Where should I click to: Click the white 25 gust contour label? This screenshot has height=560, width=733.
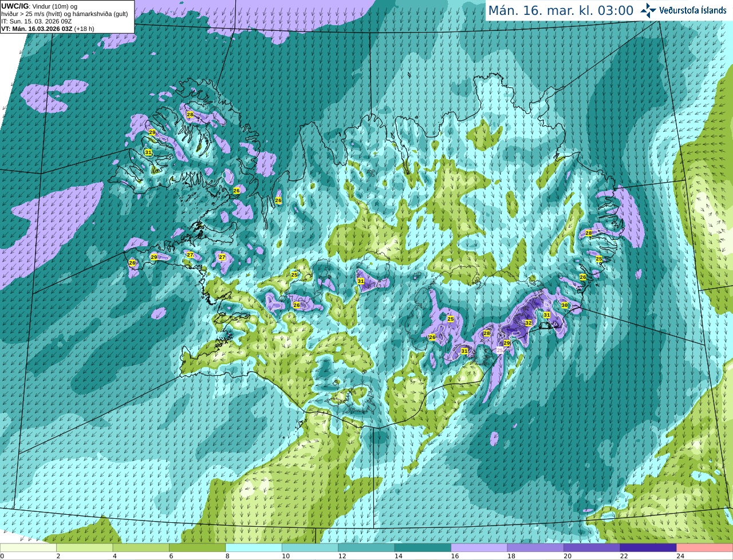500,350
